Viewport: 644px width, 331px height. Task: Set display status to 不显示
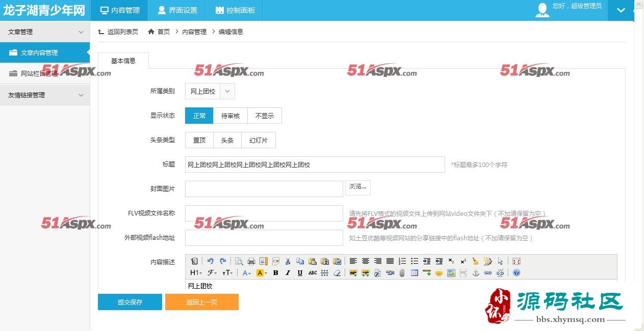click(265, 116)
